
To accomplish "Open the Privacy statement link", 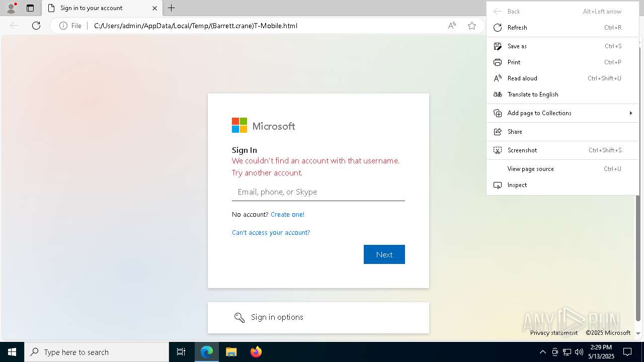I will [554, 333].
